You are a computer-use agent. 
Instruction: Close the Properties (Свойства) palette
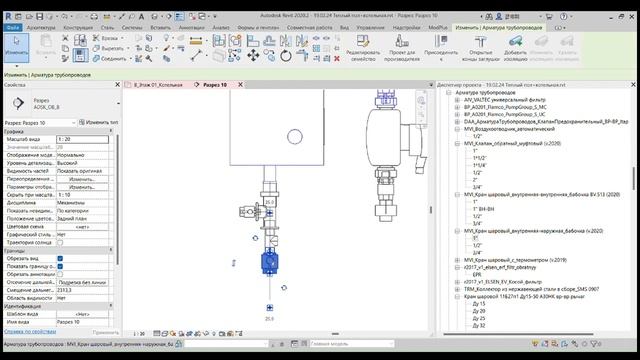[x=118, y=84]
